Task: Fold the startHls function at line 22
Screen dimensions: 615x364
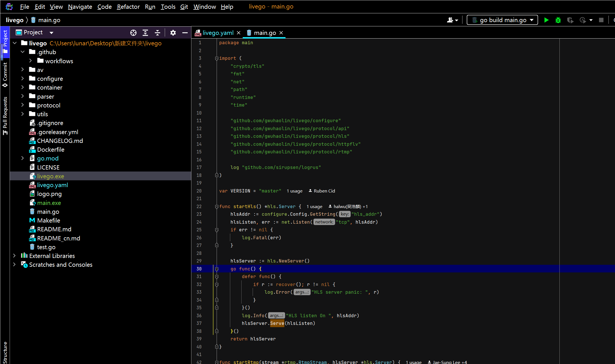Action: tap(217, 207)
